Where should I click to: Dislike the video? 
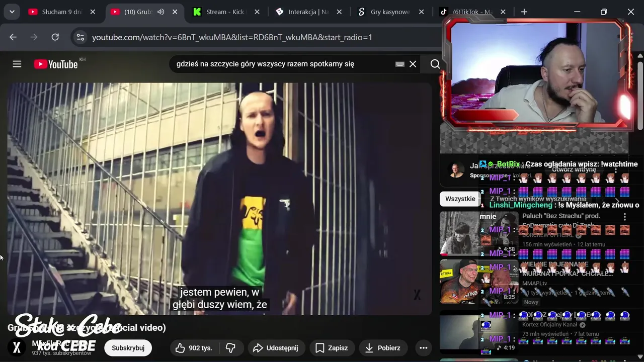(231, 348)
